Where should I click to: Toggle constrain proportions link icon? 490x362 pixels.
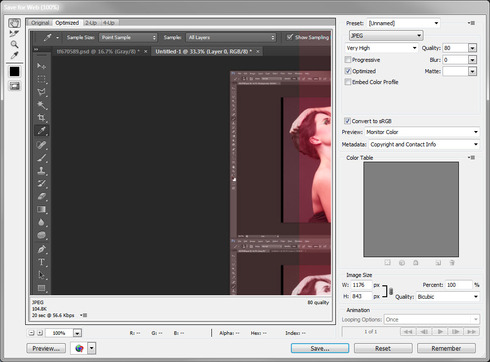tap(391, 291)
